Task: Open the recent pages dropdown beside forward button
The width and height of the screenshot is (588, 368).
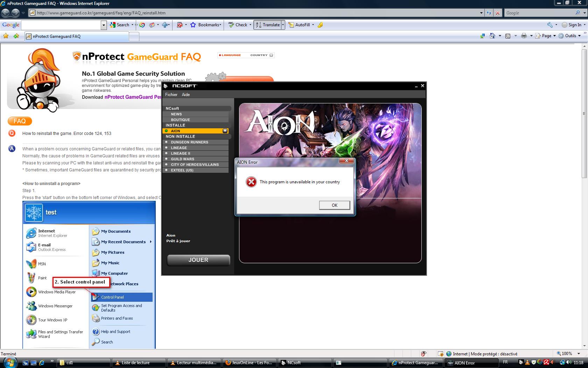Action: (23, 13)
